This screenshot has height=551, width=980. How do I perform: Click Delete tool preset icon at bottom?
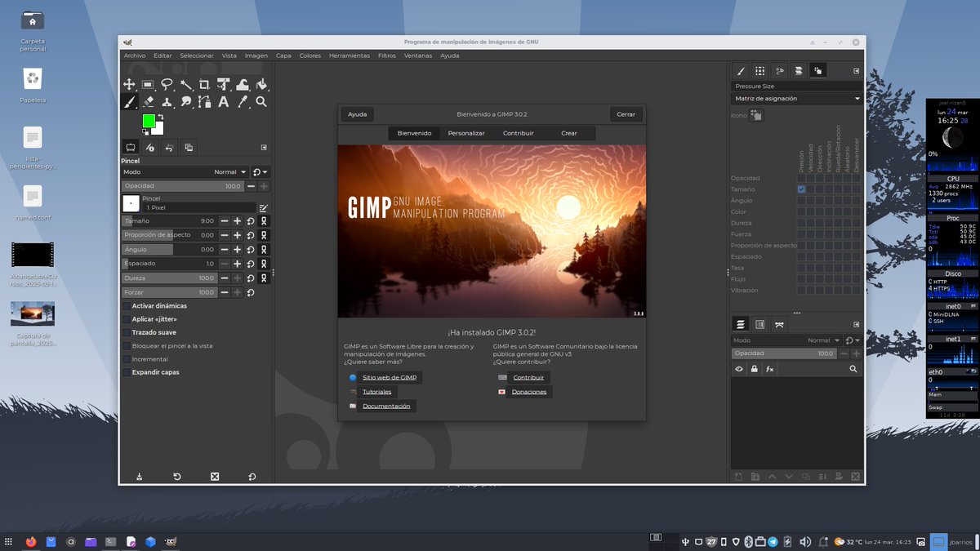pos(215,477)
